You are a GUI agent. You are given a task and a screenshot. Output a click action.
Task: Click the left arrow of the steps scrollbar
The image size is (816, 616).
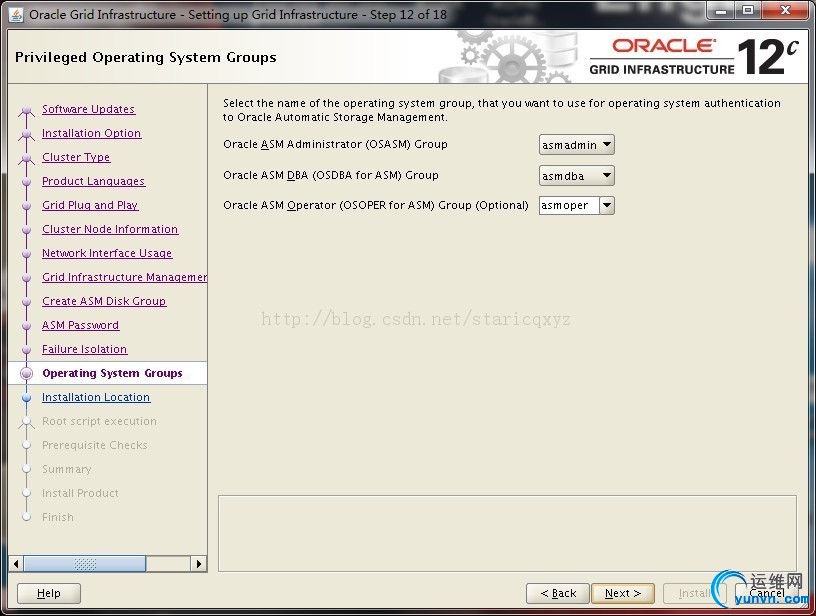click(x=16, y=563)
